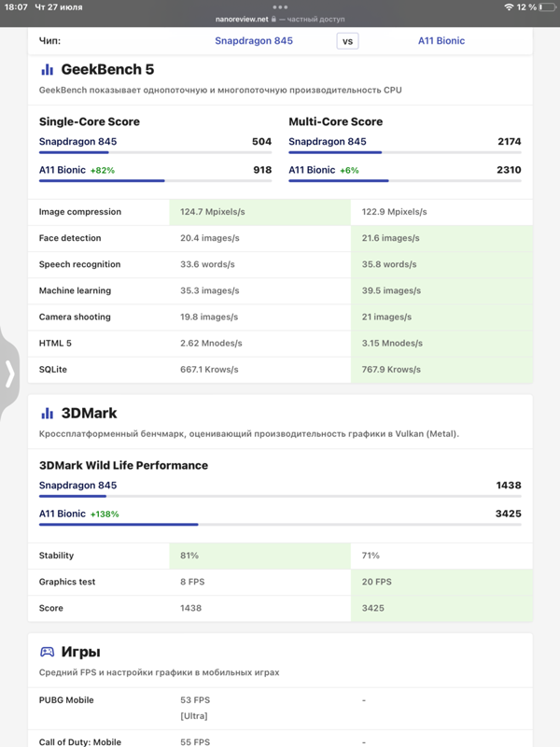Open the slide-over side handle arrow
The width and height of the screenshot is (560, 747).
click(x=9, y=373)
